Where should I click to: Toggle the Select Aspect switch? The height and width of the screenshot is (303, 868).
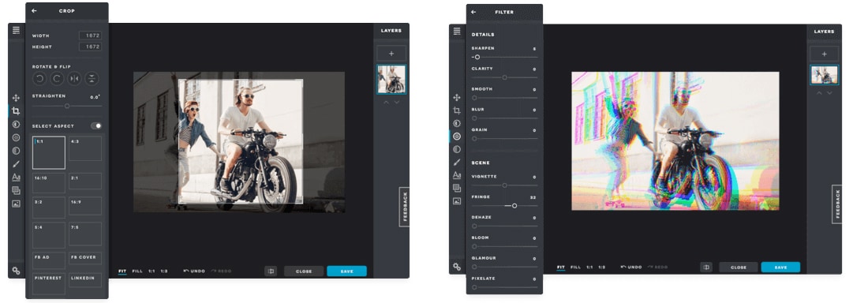click(96, 125)
